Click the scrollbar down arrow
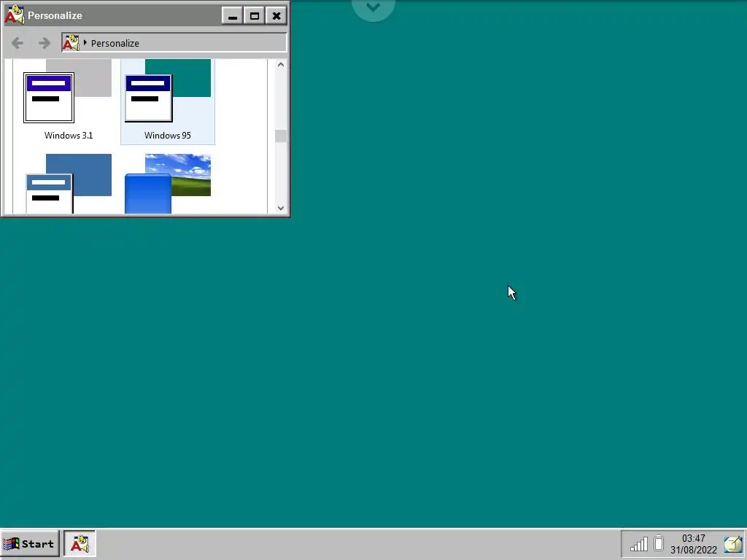 [x=281, y=208]
